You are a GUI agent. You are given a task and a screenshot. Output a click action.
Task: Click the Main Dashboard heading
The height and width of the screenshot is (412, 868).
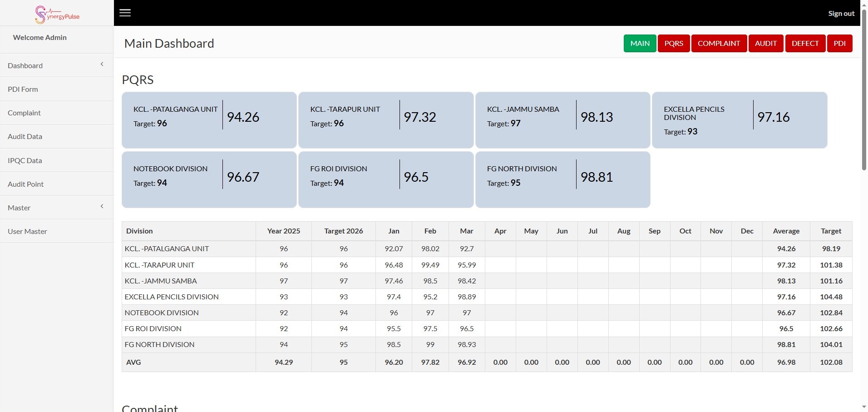coord(169,43)
